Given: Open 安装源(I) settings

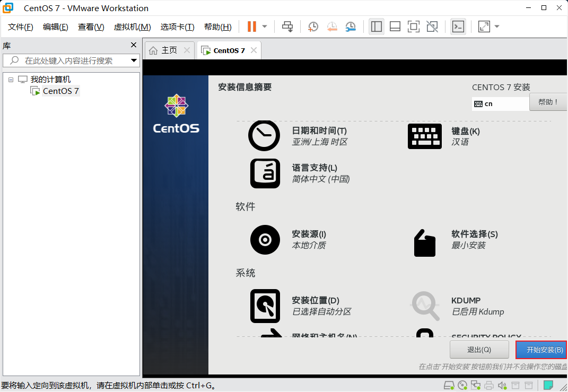Looking at the screenshot, I should tap(309, 234).
